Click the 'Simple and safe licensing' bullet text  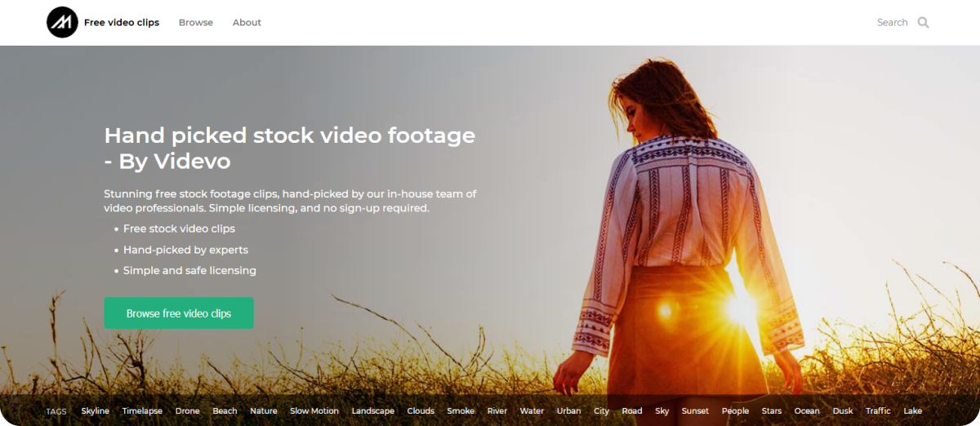coord(189,270)
